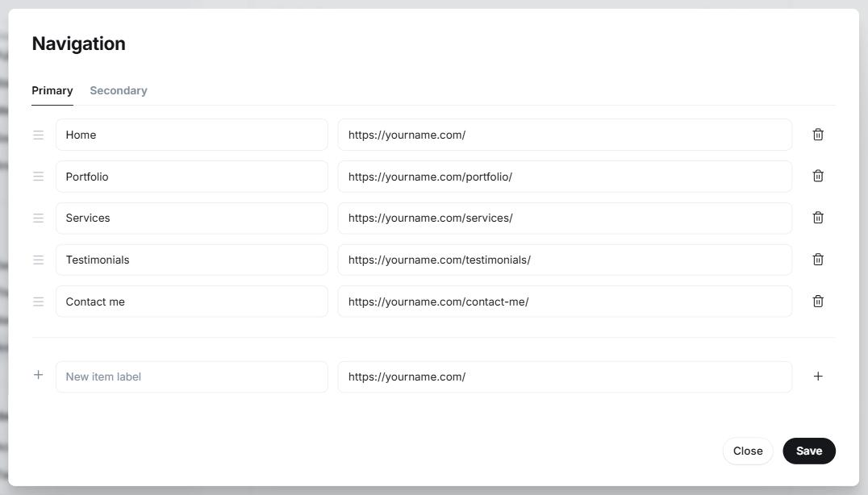Edit the Home URL field
Screen dimensions: 868x495
click(565, 135)
